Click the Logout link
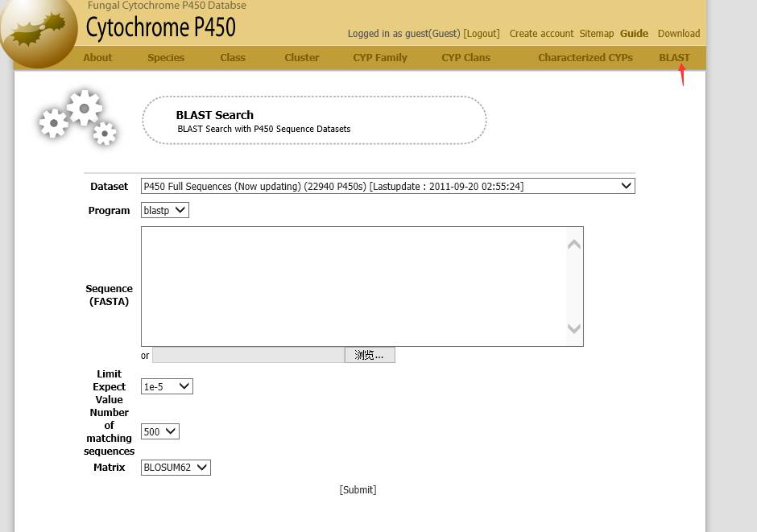The image size is (757, 532). tap(482, 34)
